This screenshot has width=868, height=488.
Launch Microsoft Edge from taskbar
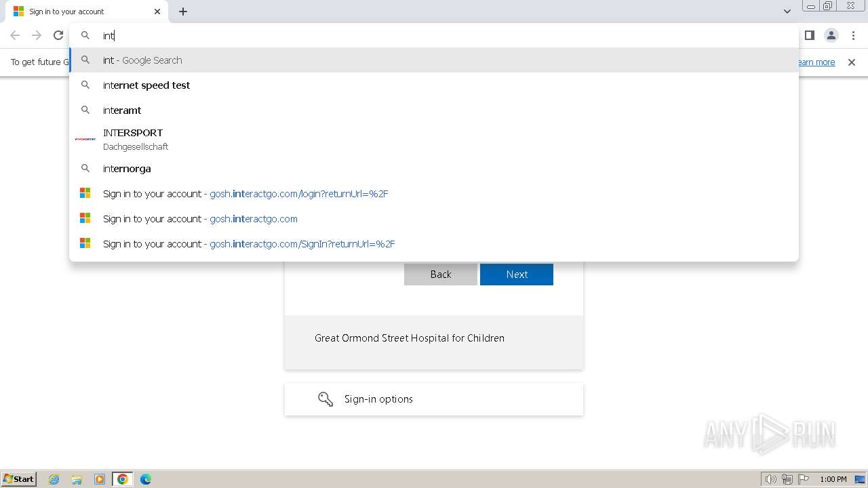pos(146,479)
